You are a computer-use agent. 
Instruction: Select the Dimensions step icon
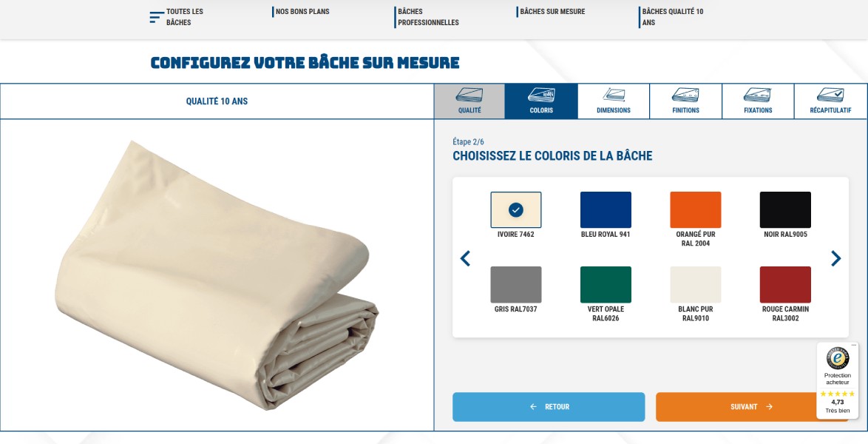tap(614, 94)
